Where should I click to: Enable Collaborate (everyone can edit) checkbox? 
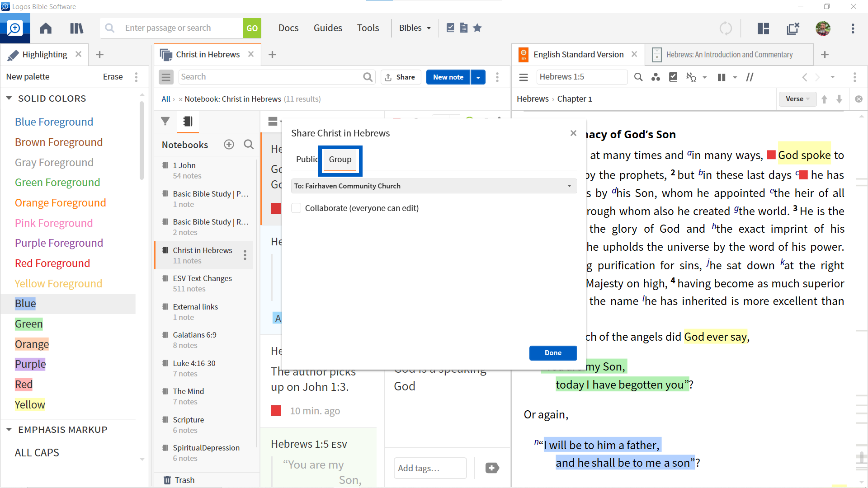[296, 208]
